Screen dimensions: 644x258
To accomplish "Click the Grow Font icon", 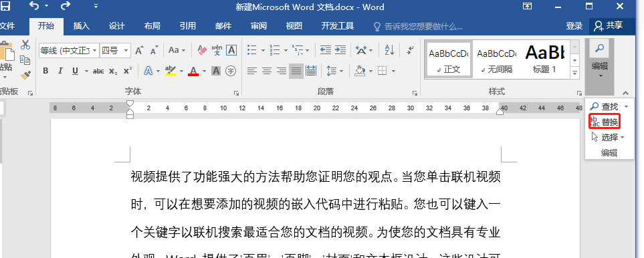I will click(x=139, y=50).
